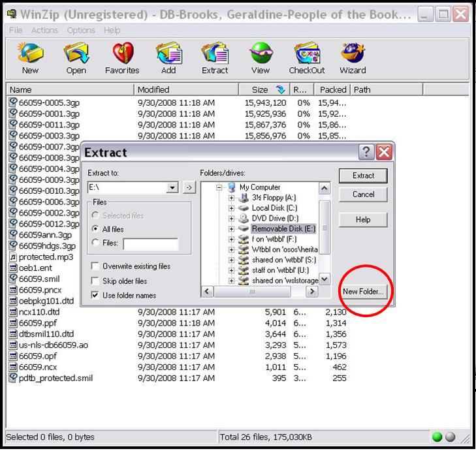
Task: Click the file icon of 66059.ppf
Action: point(13,323)
